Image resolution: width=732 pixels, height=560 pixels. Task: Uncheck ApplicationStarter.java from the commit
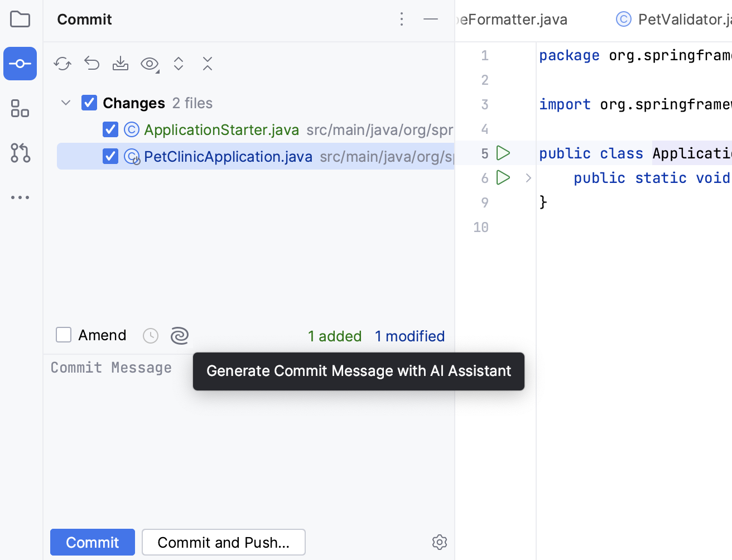pyautogui.click(x=110, y=129)
